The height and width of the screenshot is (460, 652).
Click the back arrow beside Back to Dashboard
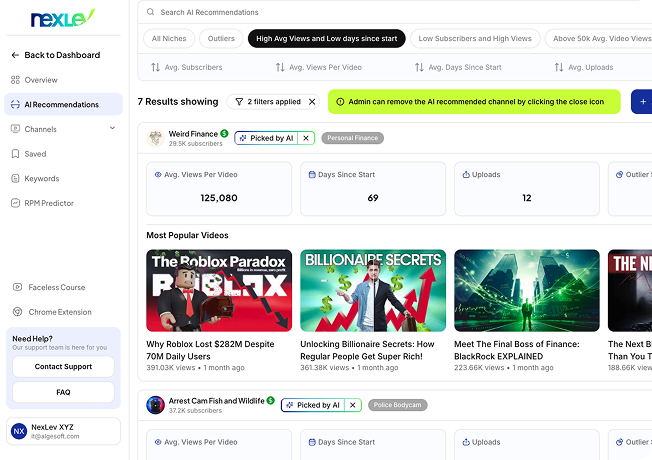15,55
